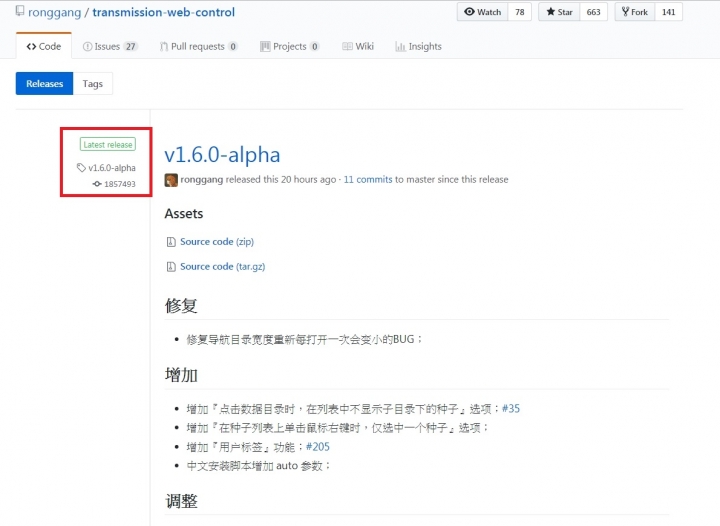This screenshot has width=720, height=526.
Task: Click the Code brackets icon
Action: (x=31, y=46)
